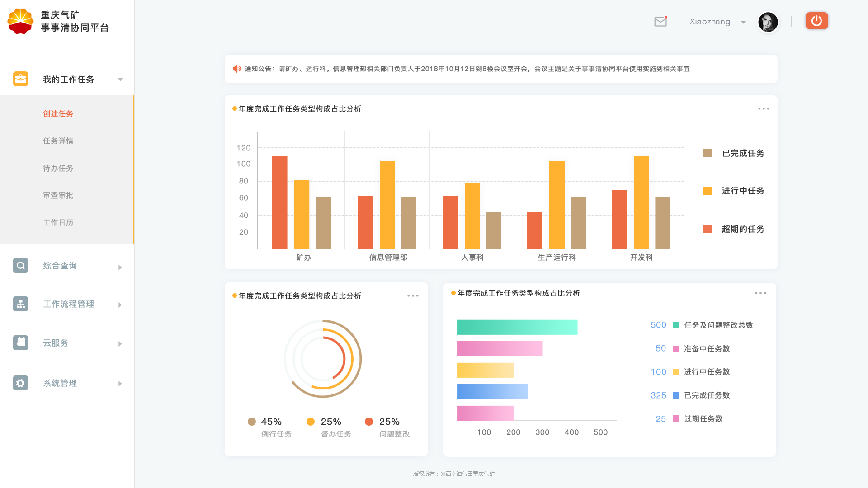Click the 云服务 sidebar icon
The width and height of the screenshot is (868, 488).
(x=20, y=343)
